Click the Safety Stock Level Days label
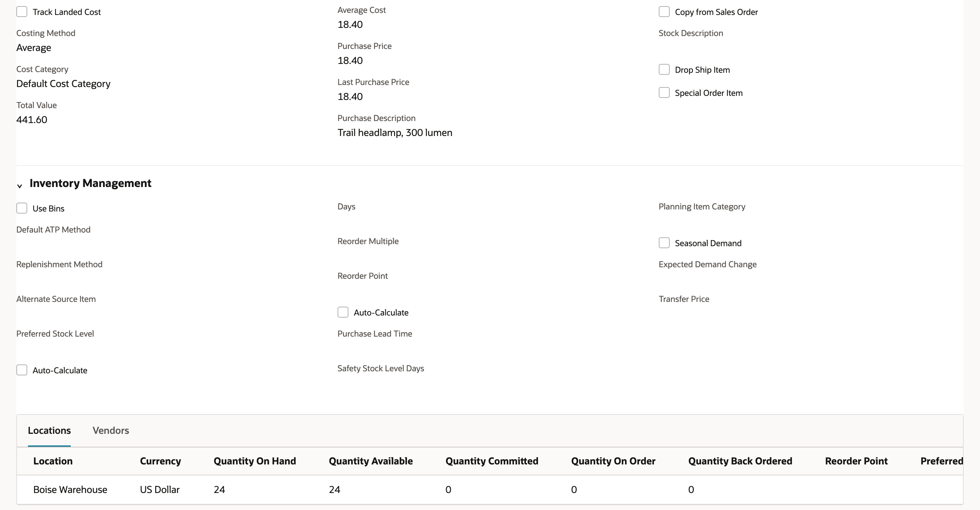 coord(380,368)
